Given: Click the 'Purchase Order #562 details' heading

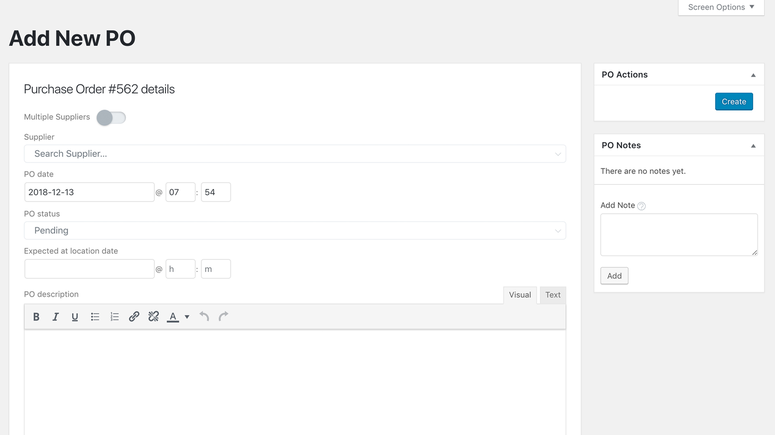Looking at the screenshot, I should point(99,89).
